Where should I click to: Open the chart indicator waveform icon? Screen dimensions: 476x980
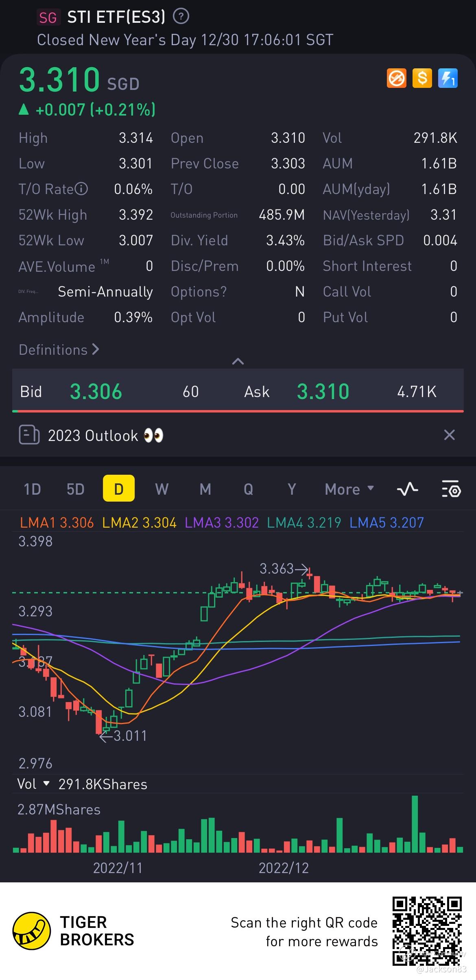pos(407,489)
